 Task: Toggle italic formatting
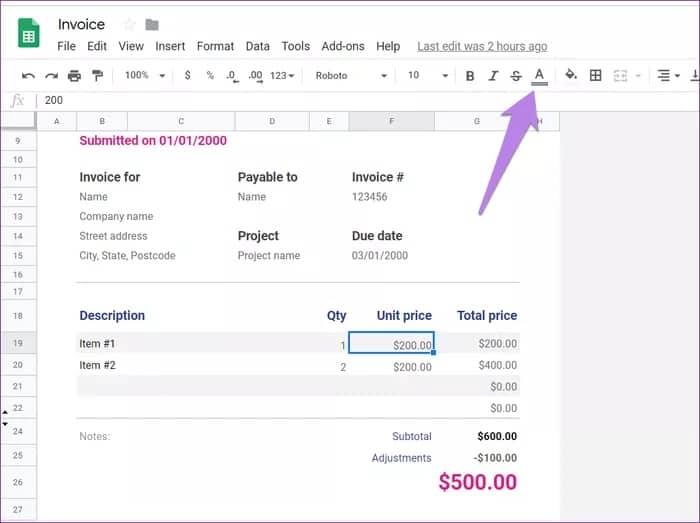click(493, 76)
